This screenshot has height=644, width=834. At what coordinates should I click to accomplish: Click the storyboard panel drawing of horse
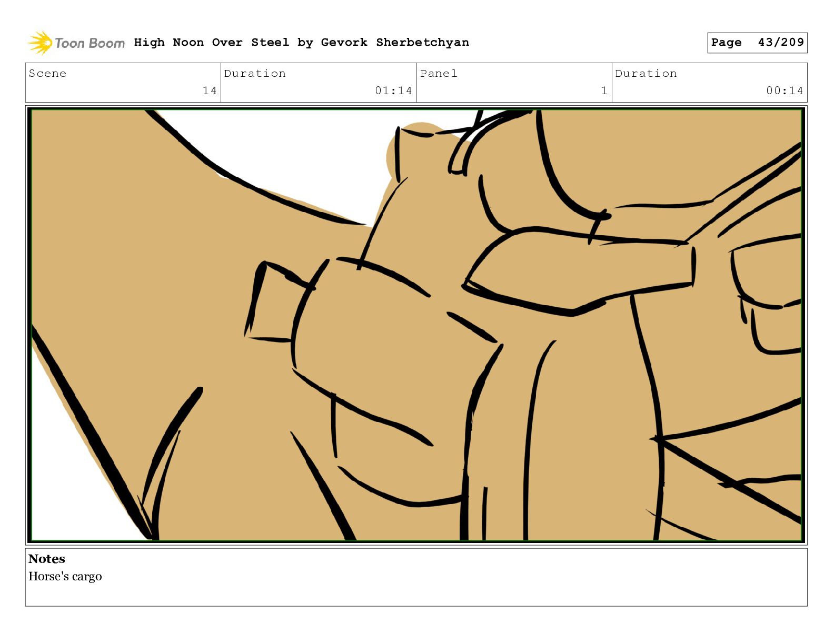point(416,325)
